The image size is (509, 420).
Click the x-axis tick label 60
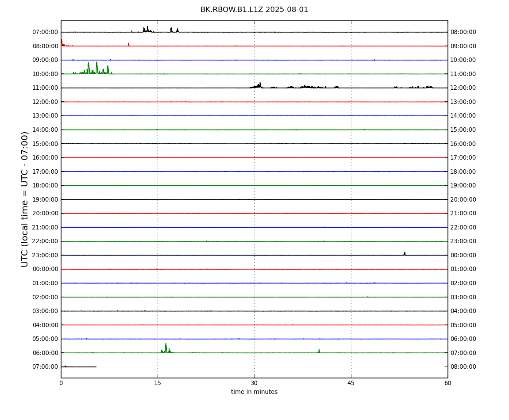click(x=447, y=383)
